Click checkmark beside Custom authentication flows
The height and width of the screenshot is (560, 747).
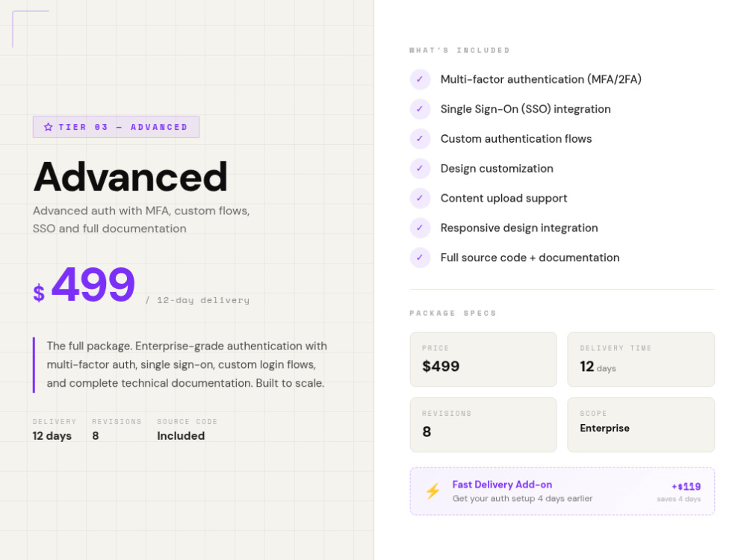click(x=420, y=139)
